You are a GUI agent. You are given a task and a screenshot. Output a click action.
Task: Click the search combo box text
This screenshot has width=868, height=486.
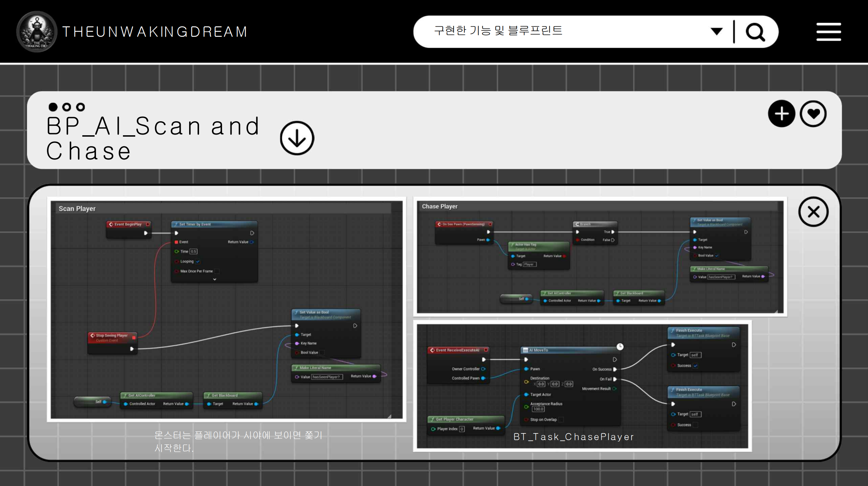pyautogui.click(x=497, y=31)
